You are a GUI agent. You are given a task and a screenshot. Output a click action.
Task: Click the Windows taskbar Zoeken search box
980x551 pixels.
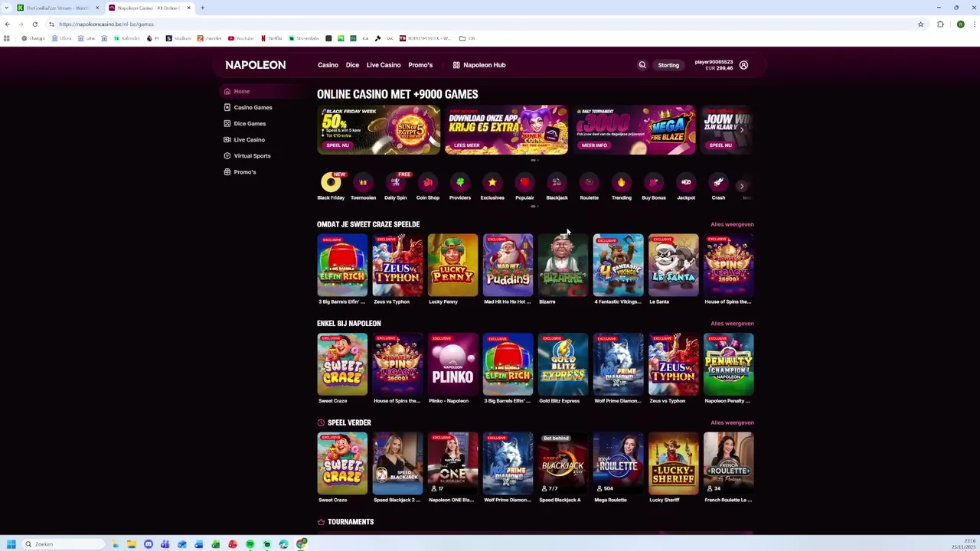[62, 544]
